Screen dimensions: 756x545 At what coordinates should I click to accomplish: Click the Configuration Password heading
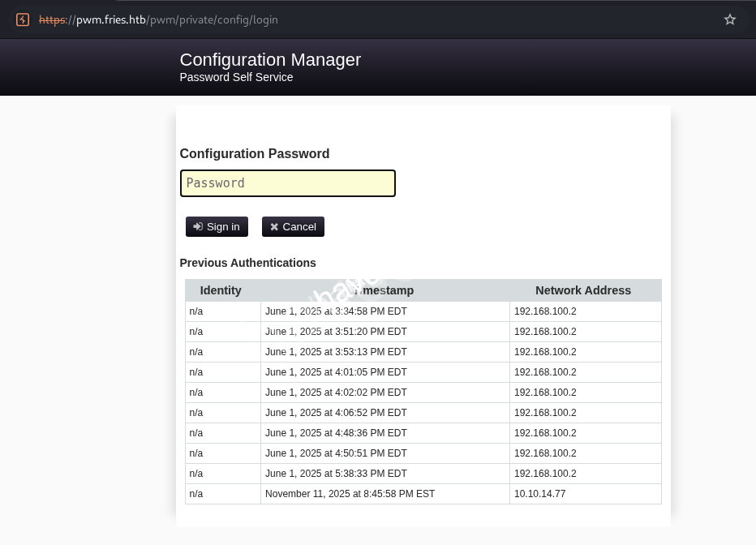click(254, 153)
